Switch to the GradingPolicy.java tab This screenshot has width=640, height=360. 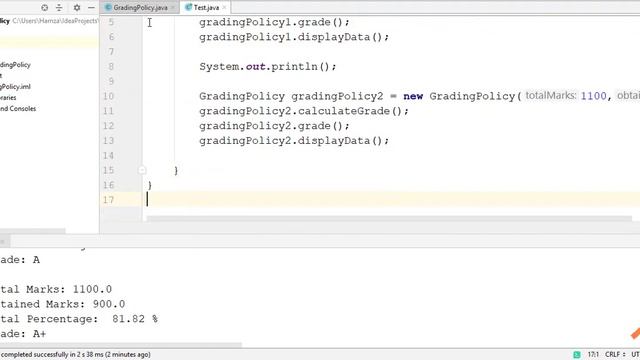pyautogui.click(x=140, y=7)
